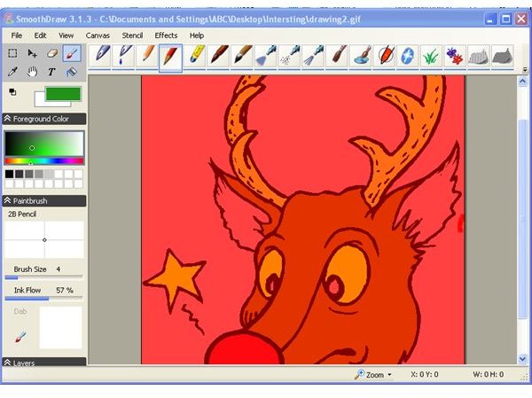This screenshot has height=398, width=532.
Task: Click the Dab preview box
Action: [x=60, y=328]
